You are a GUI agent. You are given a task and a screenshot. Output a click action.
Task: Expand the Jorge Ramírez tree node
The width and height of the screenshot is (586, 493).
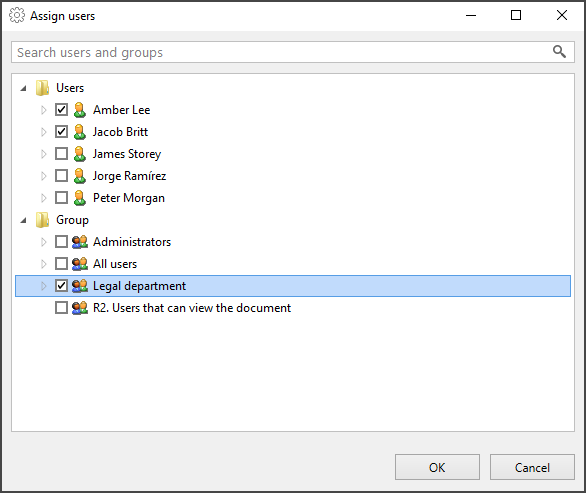[43, 176]
